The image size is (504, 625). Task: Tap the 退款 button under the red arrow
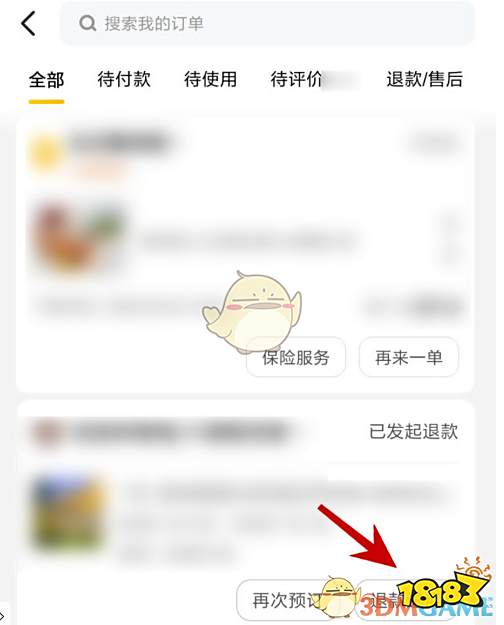coord(385,599)
